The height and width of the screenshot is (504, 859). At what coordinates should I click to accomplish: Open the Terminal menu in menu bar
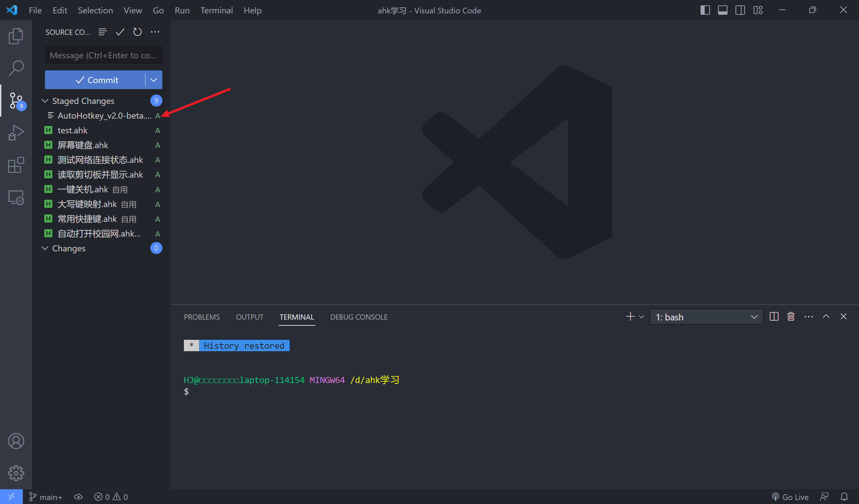[x=216, y=10]
